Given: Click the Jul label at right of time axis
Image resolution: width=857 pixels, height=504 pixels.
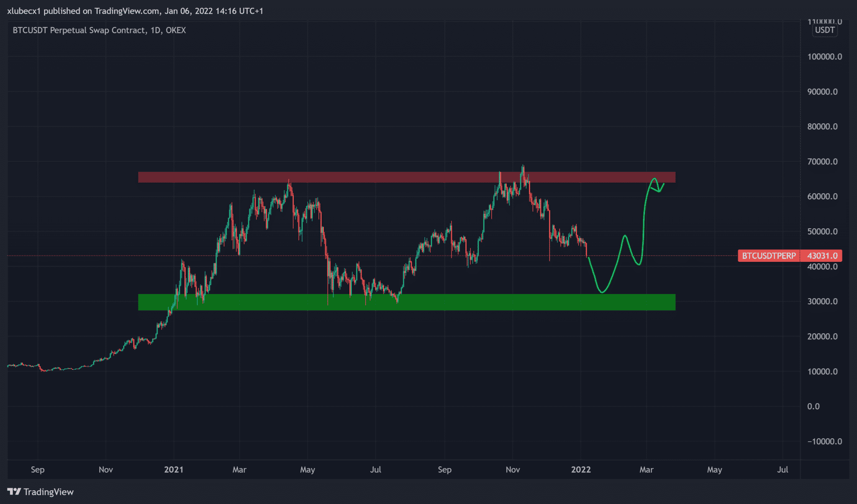Looking at the screenshot, I should pyautogui.click(x=783, y=469).
